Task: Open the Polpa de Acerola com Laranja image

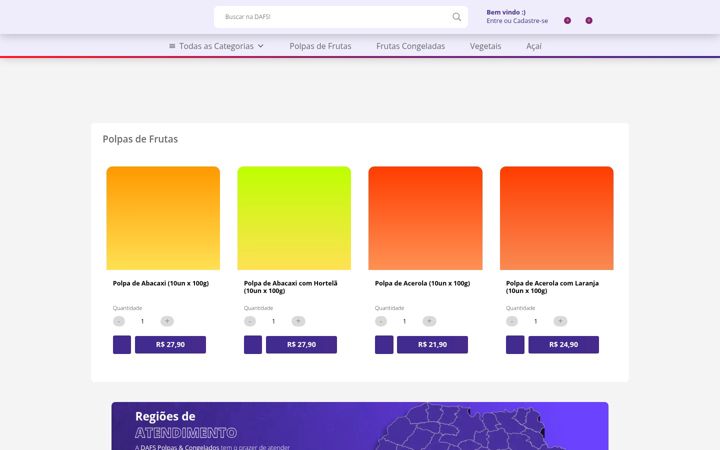Action: coord(557,218)
